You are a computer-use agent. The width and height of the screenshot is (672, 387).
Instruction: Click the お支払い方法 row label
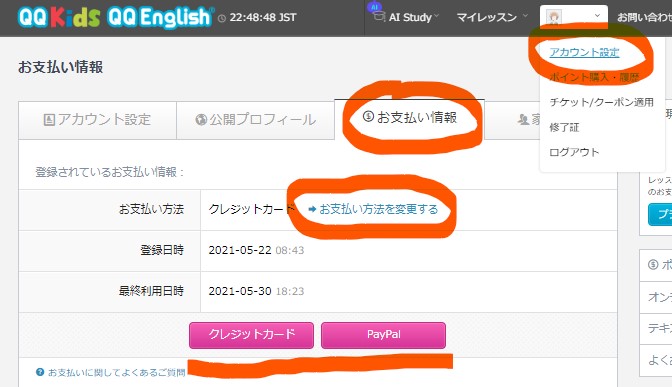[x=151, y=209]
